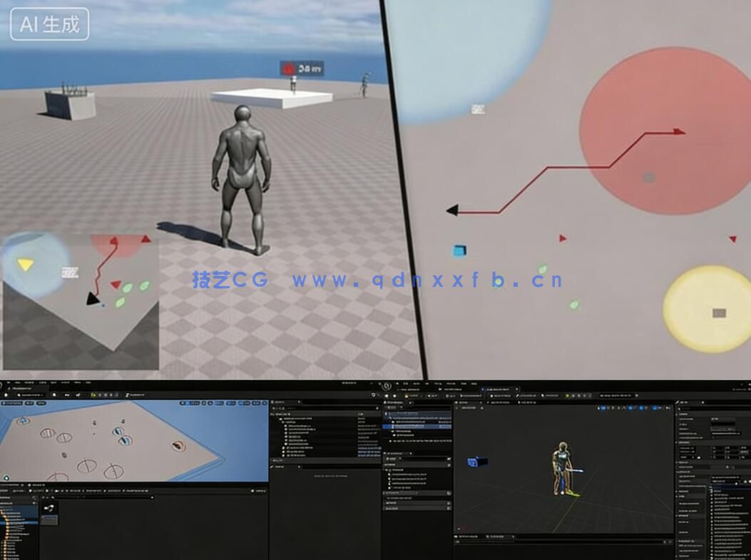This screenshot has width=751, height=560.
Task: Switch to the active blue-outlined tab in right editor
Action: click(x=498, y=390)
